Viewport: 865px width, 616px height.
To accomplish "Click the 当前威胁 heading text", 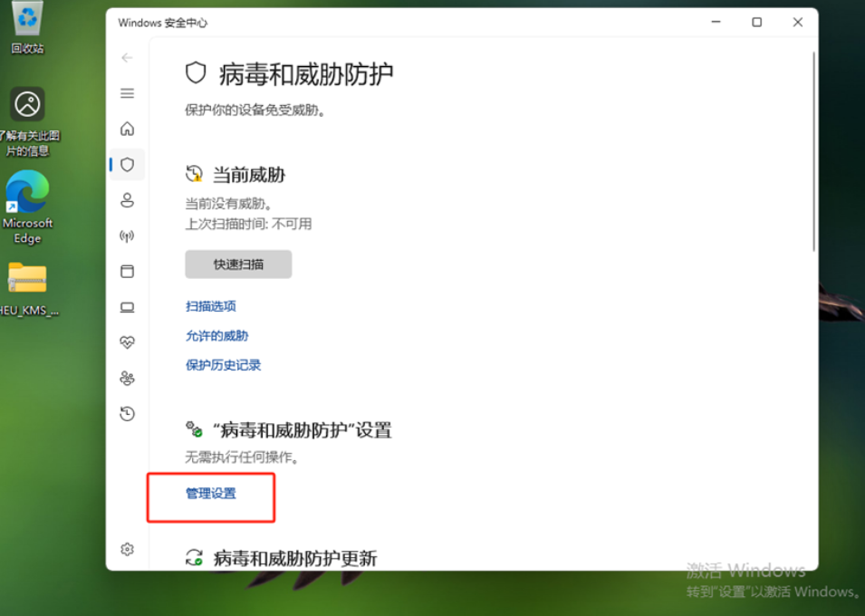I will point(249,175).
